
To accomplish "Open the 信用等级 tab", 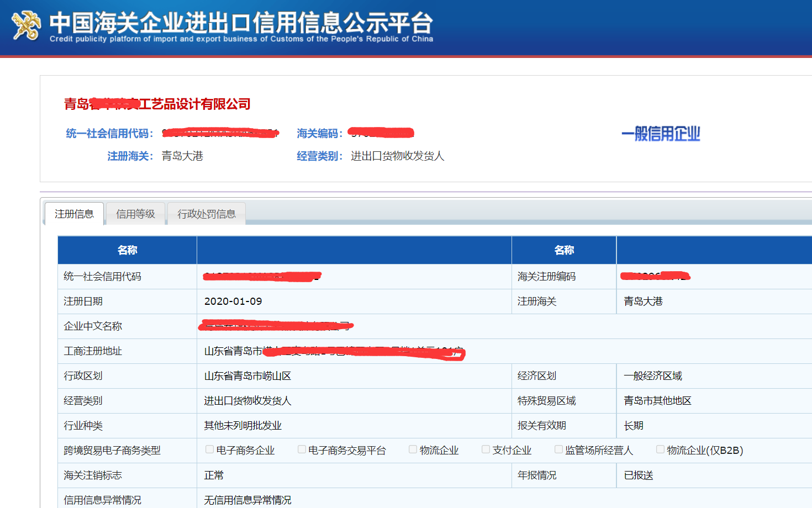I will [x=135, y=214].
